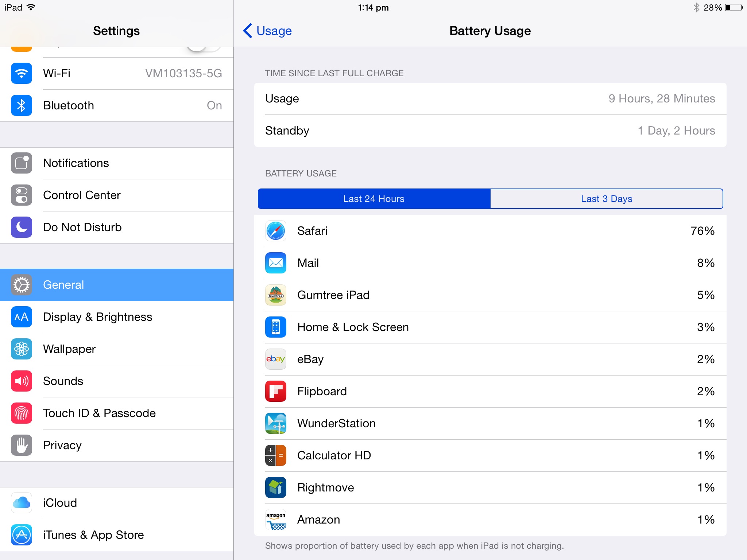Tap the Flipboard red icon
This screenshot has height=560, width=747.
[x=275, y=391]
